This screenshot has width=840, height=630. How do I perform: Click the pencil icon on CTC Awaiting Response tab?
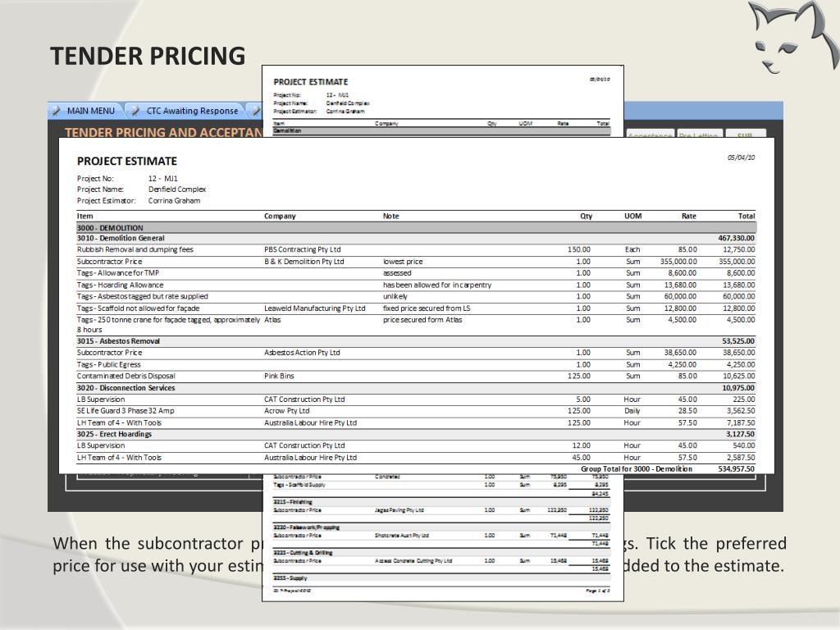(135, 111)
